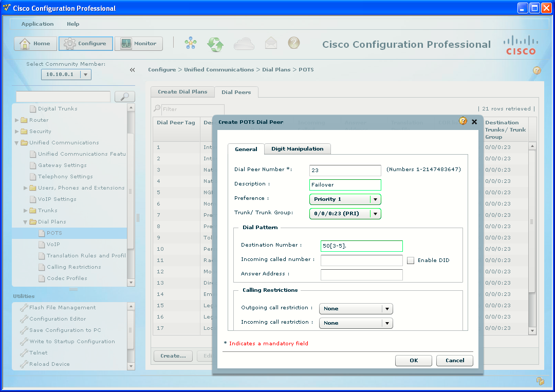Click the envelope feedback icon
Image resolution: width=555 pixels, height=392 pixels.
pos(271,43)
